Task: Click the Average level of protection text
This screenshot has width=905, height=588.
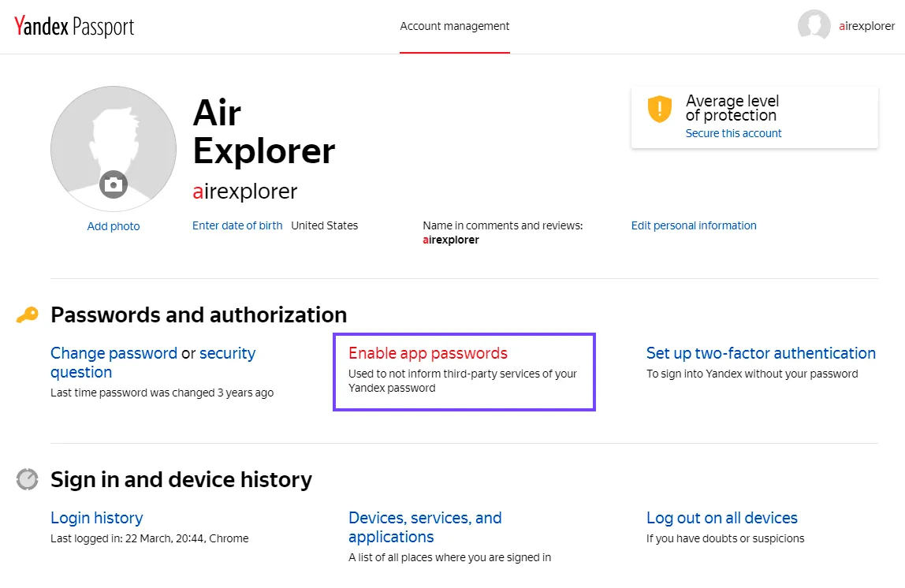Action: coord(732,108)
